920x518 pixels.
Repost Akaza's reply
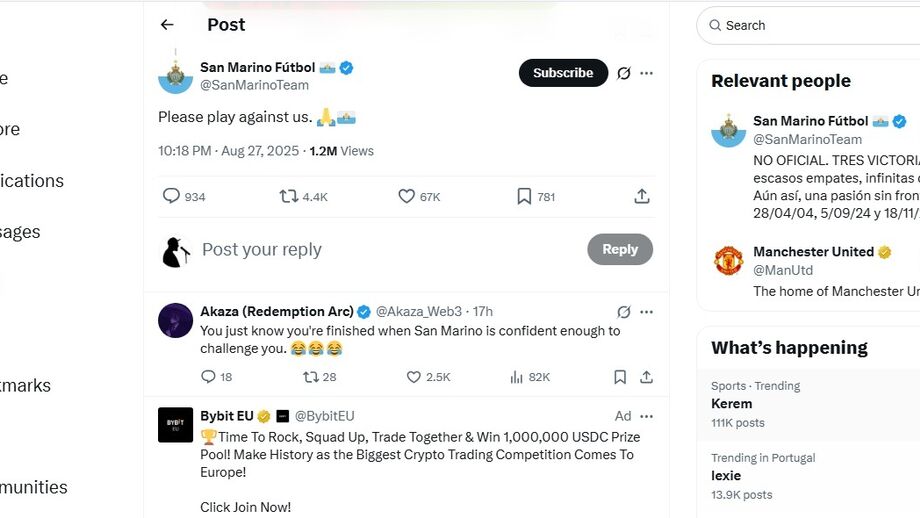coord(311,377)
